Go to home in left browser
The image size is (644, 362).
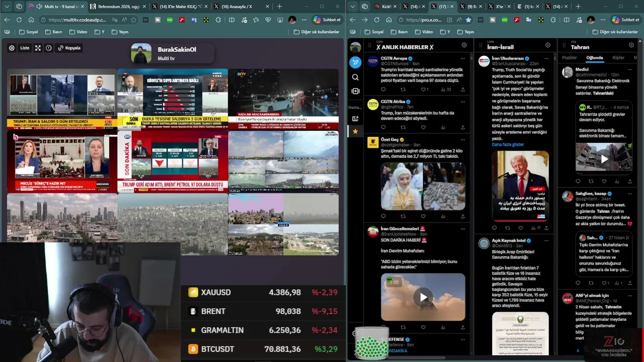click(31, 20)
